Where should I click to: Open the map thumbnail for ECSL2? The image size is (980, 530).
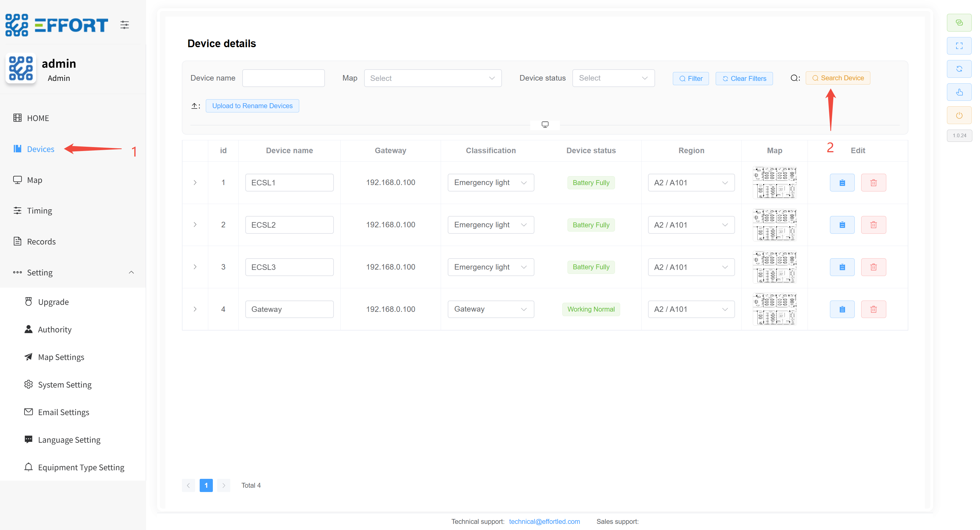774,225
